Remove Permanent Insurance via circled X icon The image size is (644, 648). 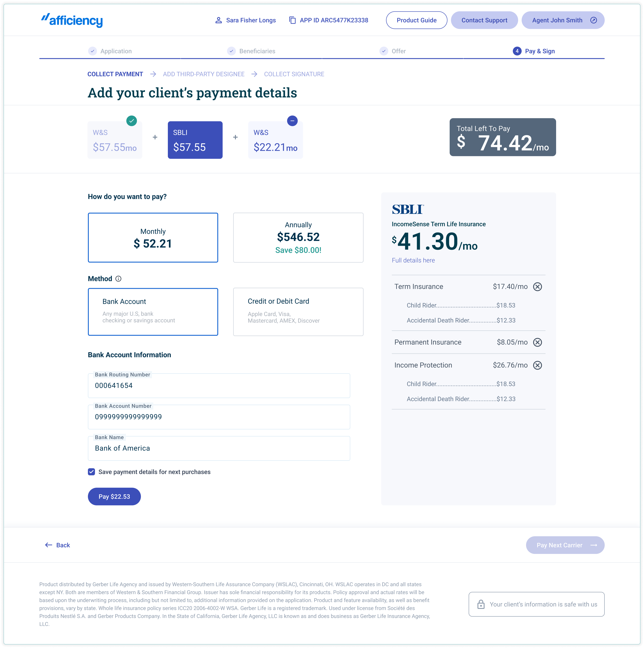tap(537, 342)
